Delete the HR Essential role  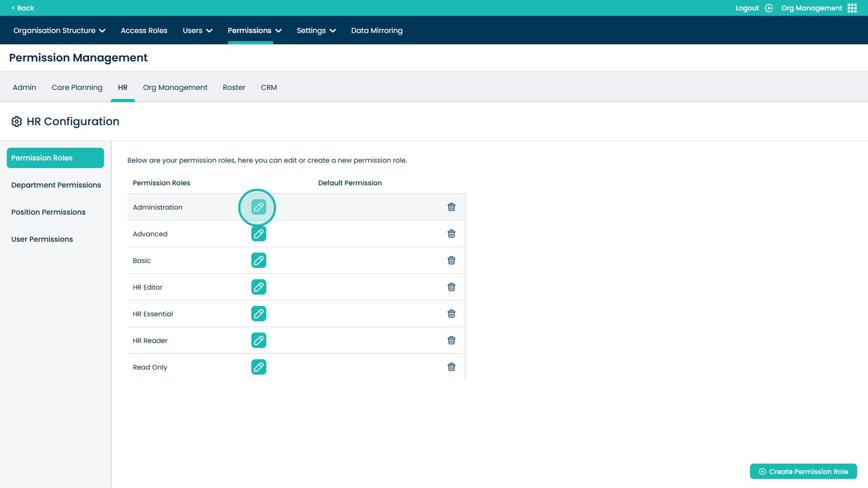[451, 313]
